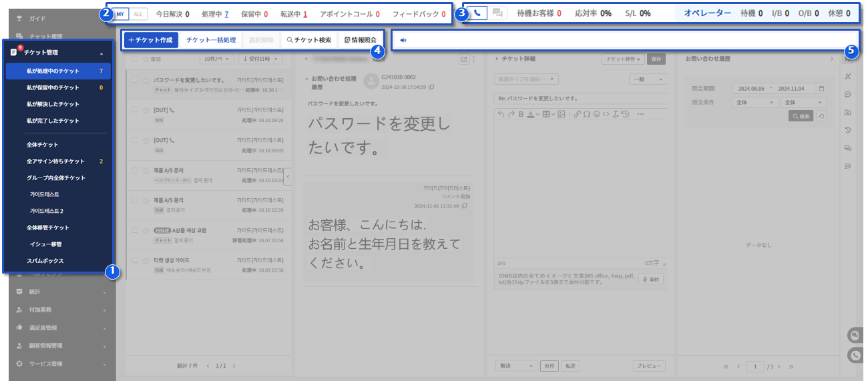Click the calendar icon next to inquiry period
The height and width of the screenshot is (381, 868).
click(x=821, y=88)
